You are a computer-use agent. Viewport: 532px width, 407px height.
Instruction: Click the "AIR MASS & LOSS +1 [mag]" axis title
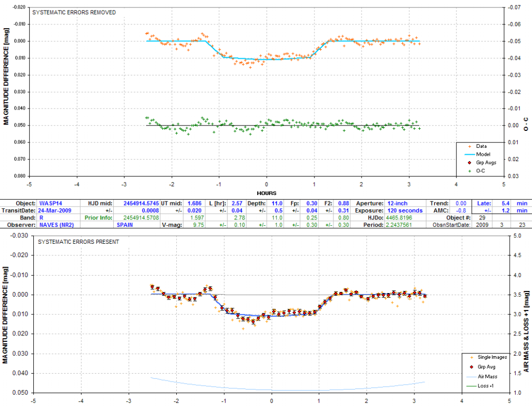(526, 331)
